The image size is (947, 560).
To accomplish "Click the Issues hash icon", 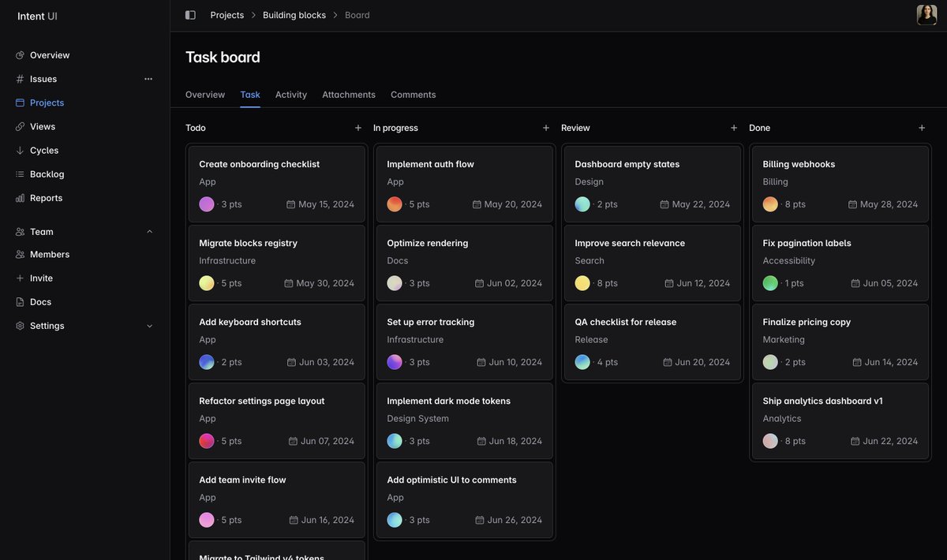I will [20, 79].
